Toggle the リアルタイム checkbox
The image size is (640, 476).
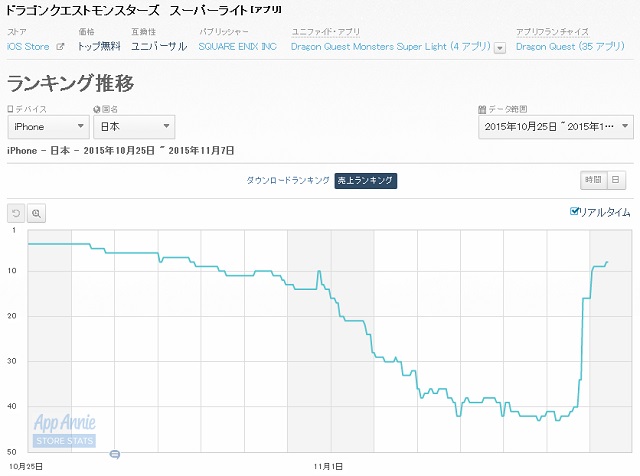(x=574, y=211)
